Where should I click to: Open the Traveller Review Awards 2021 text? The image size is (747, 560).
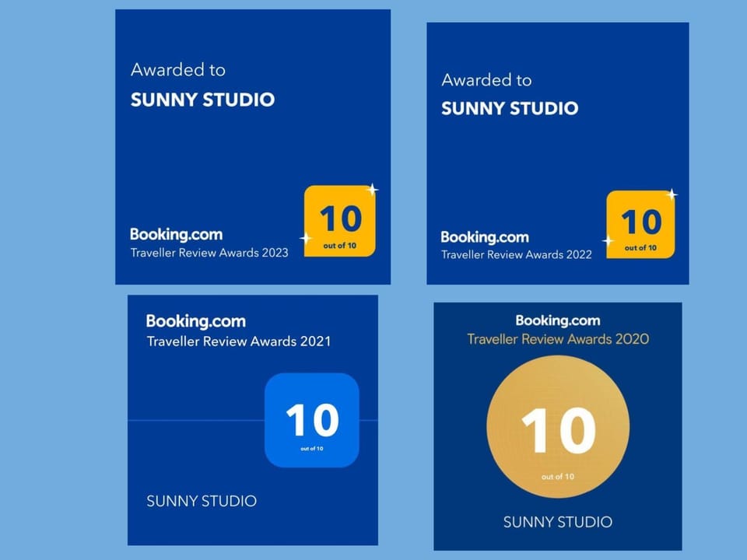239,341
